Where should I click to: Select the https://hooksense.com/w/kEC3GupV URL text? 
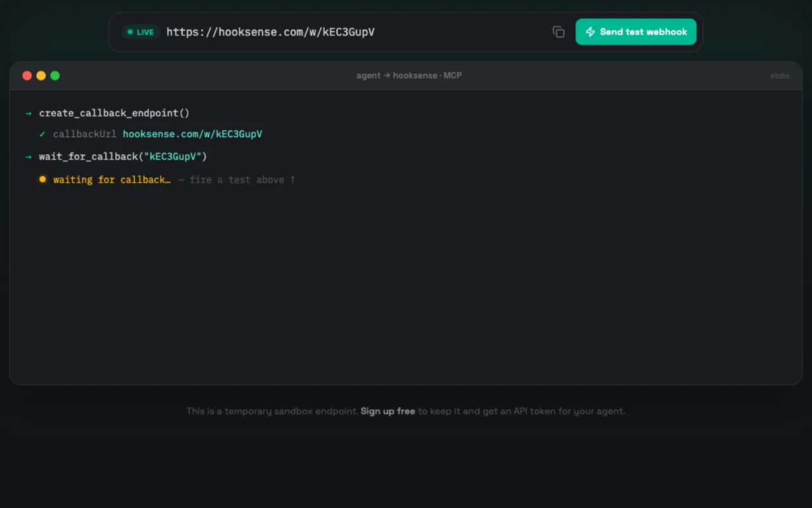pos(271,32)
